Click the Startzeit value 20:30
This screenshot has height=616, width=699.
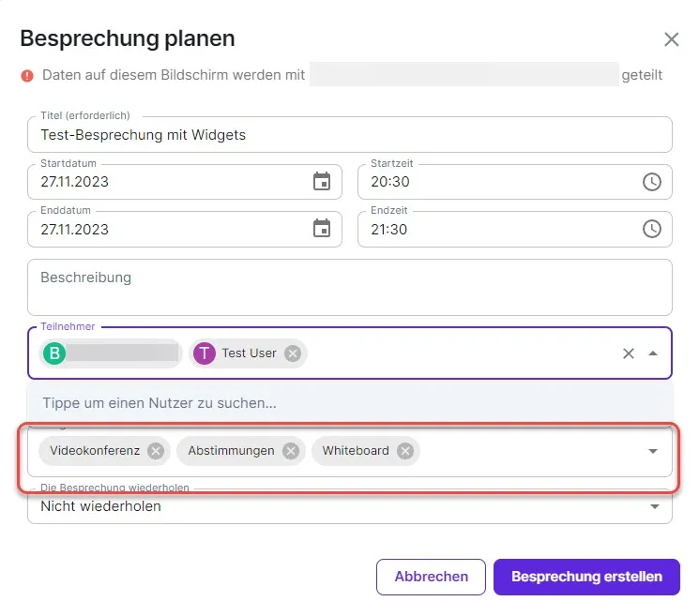click(390, 182)
